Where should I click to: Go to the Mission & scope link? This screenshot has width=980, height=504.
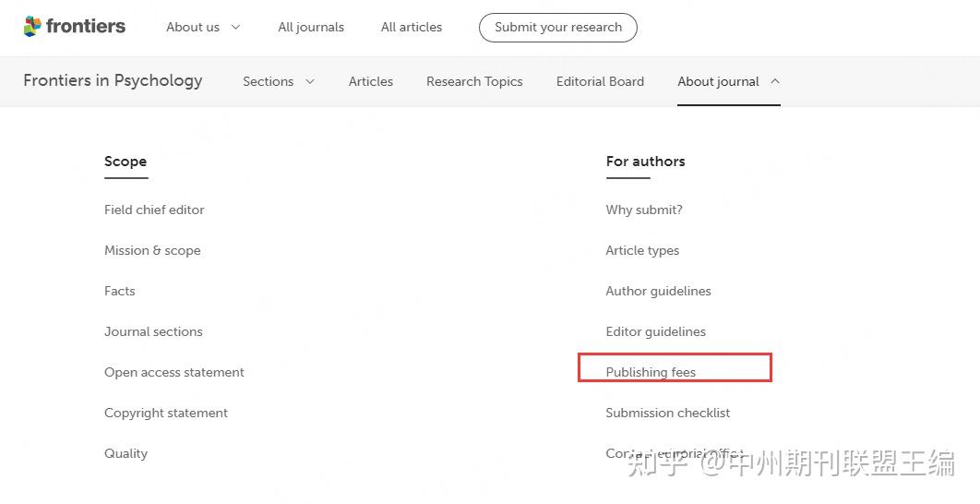point(152,250)
